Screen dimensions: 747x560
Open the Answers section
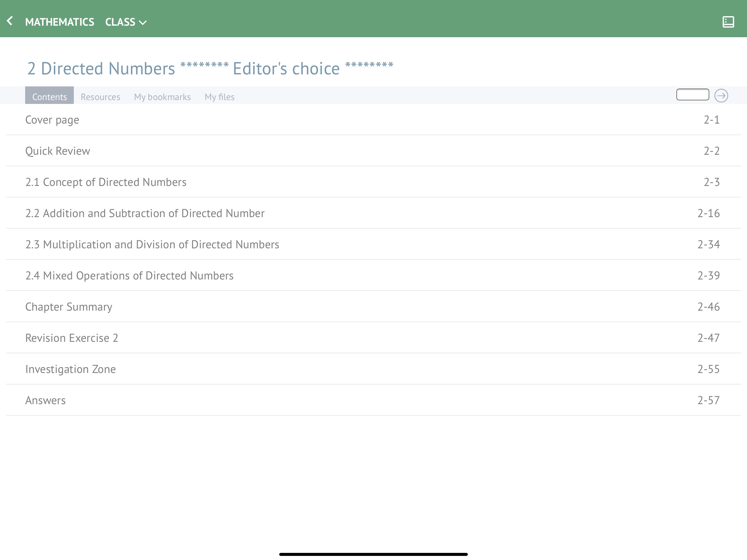tap(46, 400)
